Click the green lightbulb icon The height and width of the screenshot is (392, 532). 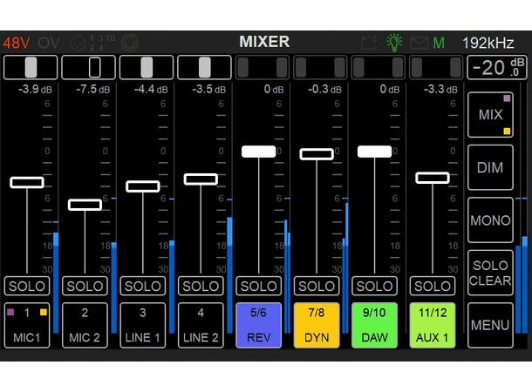(394, 43)
